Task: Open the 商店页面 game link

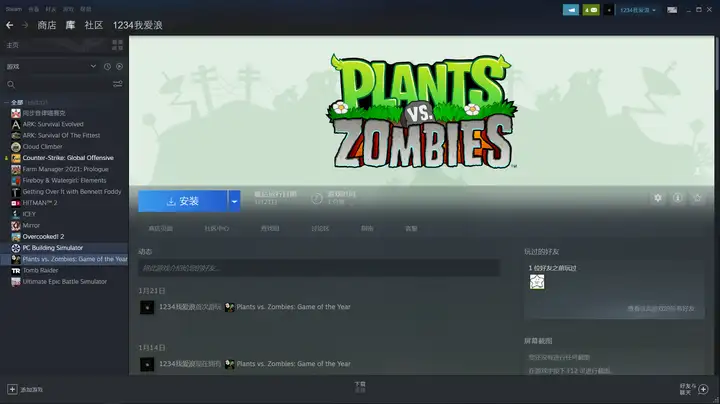Action: click(x=161, y=228)
